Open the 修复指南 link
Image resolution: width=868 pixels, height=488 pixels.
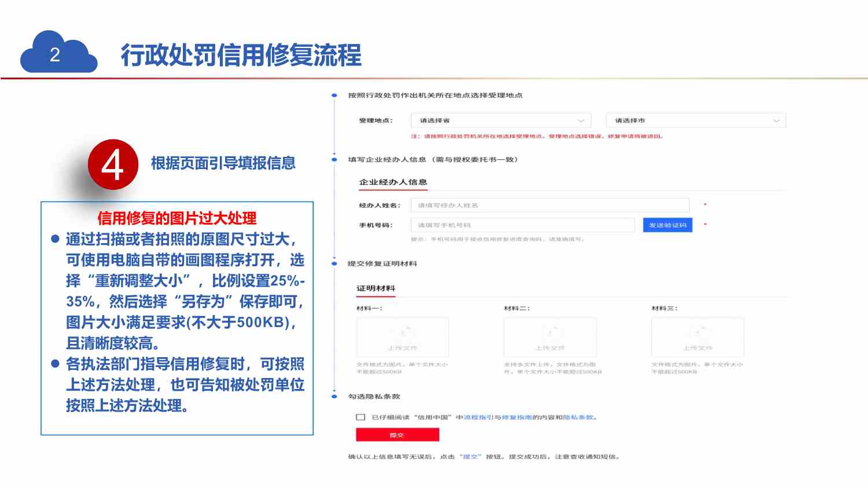pyautogui.click(x=516, y=417)
